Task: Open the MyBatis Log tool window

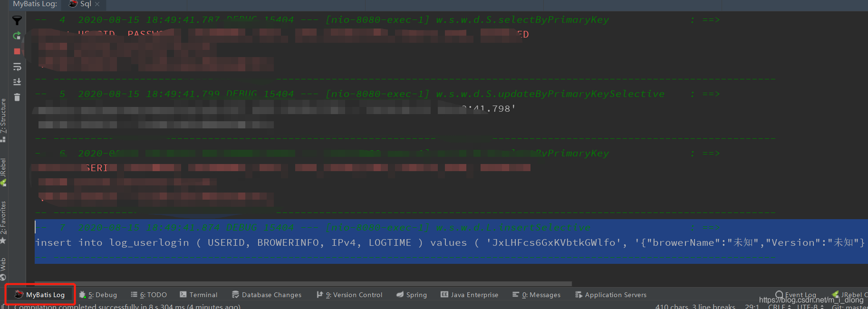Action: 40,295
